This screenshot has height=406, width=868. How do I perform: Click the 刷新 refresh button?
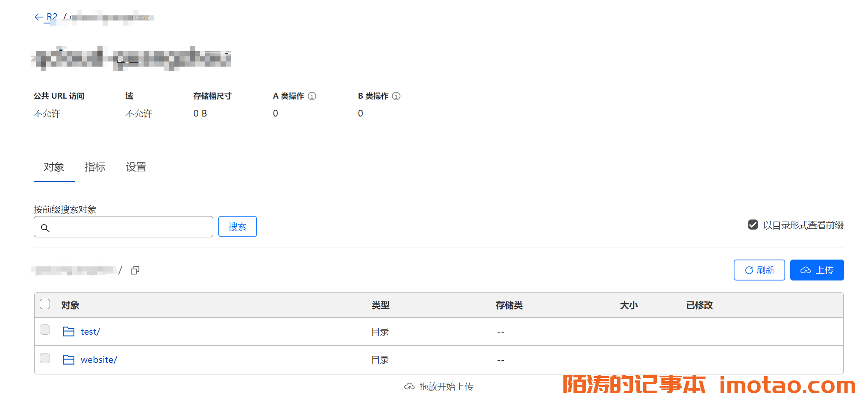pyautogui.click(x=759, y=270)
